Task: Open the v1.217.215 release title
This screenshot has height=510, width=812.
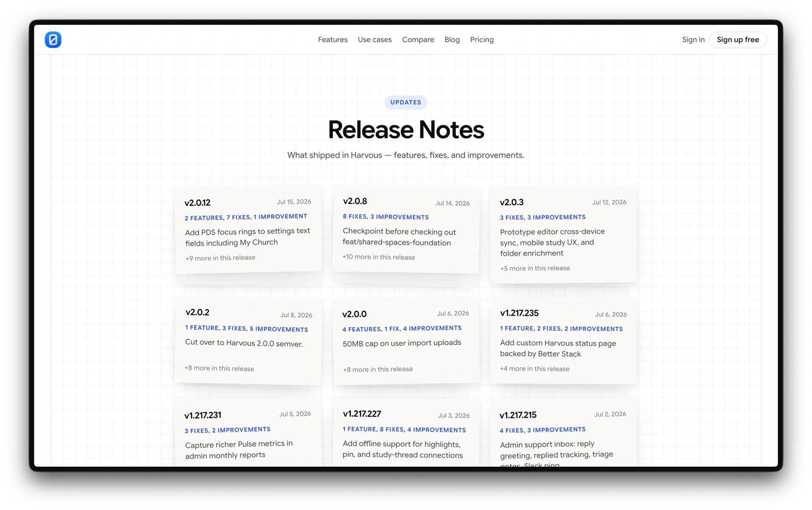Action: click(x=518, y=415)
